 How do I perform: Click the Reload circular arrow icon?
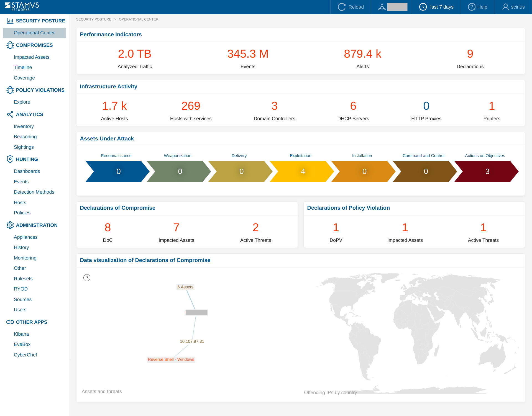[x=342, y=7]
